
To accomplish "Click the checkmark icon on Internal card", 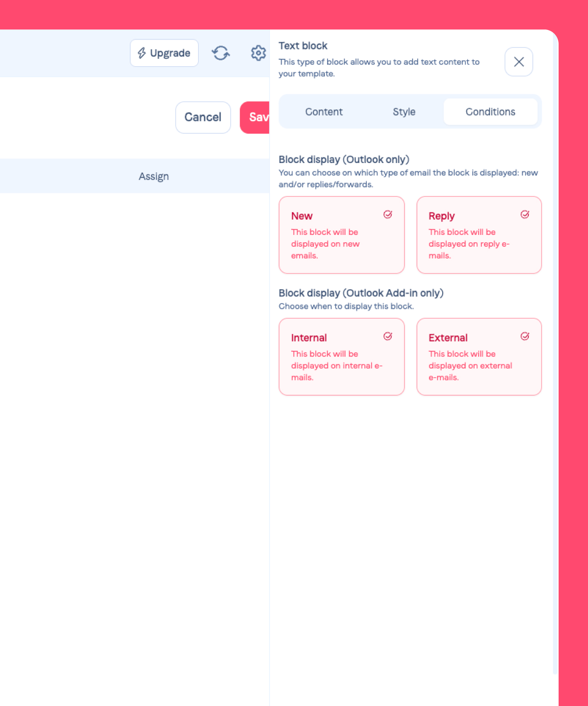I will [x=388, y=336].
